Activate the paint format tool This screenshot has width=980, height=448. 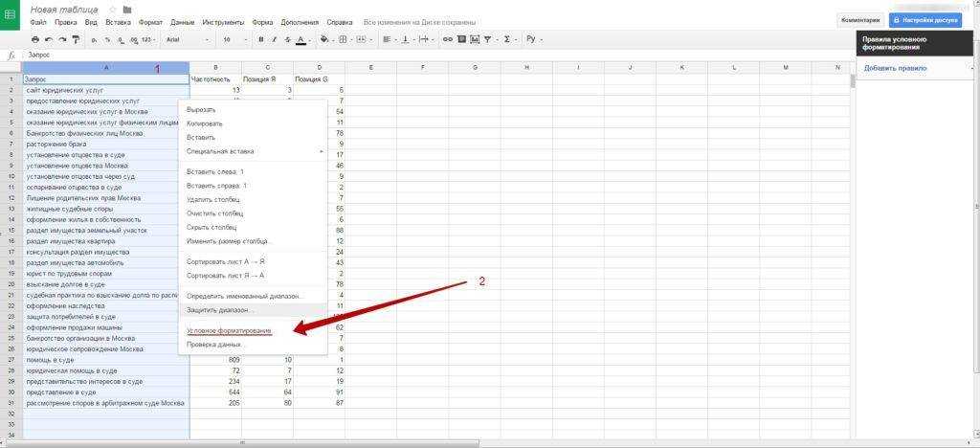tap(76, 39)
